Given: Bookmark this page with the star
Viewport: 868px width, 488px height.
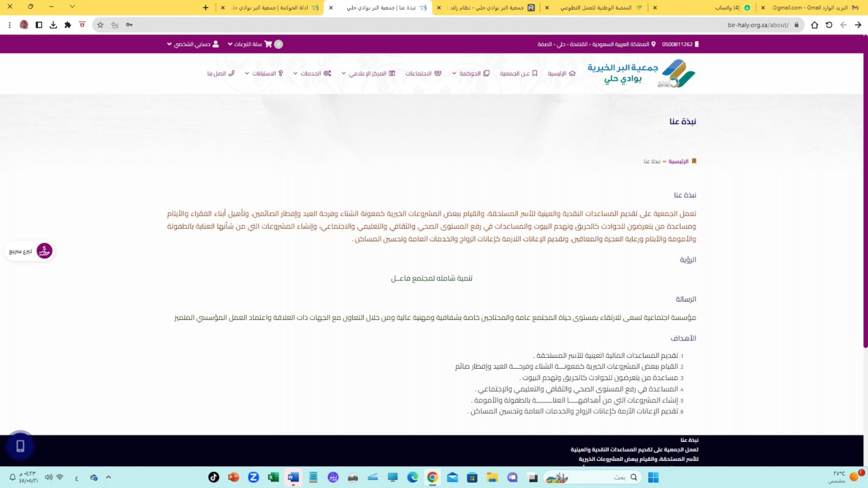Looking at the screenshot, I should point(100,25).
